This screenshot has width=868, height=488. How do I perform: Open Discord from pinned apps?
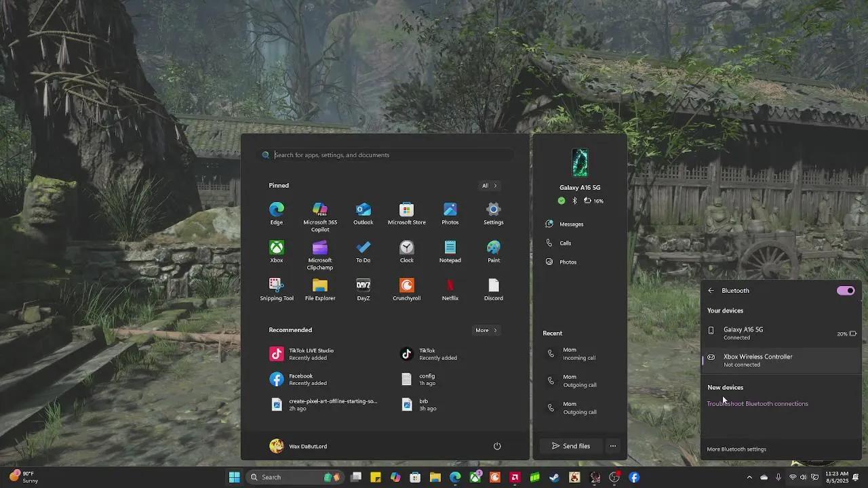point(494,289)
